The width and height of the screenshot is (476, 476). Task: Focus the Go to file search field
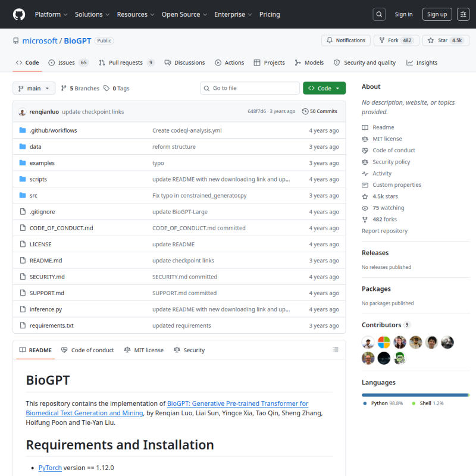pos(250,88)
